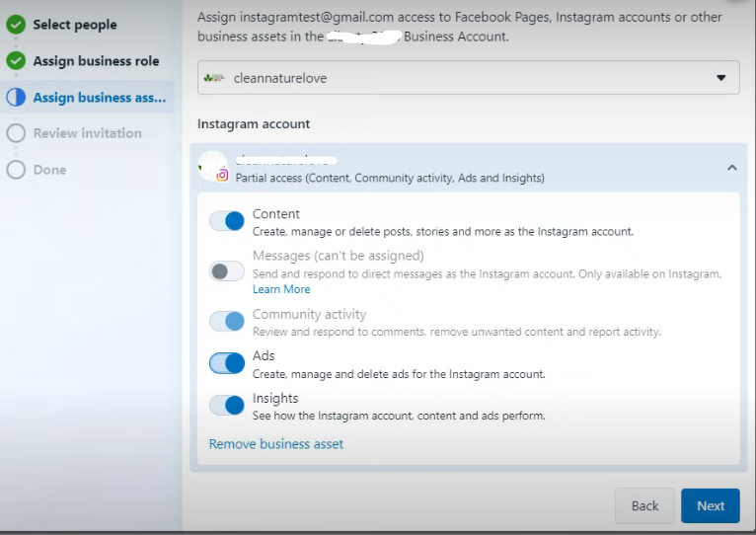Click the half-filled step icon for Assign business assets

pos(16,97)
